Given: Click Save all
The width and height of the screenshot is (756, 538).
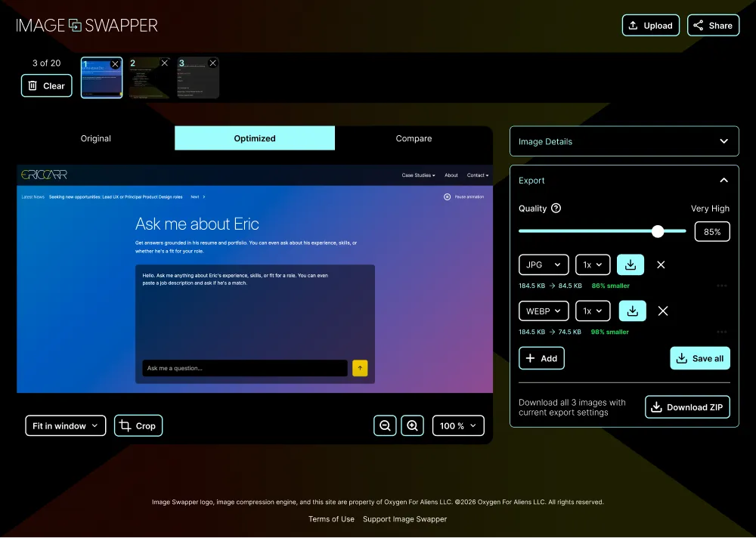Looking at the screenshot, I should pos(700,358).
